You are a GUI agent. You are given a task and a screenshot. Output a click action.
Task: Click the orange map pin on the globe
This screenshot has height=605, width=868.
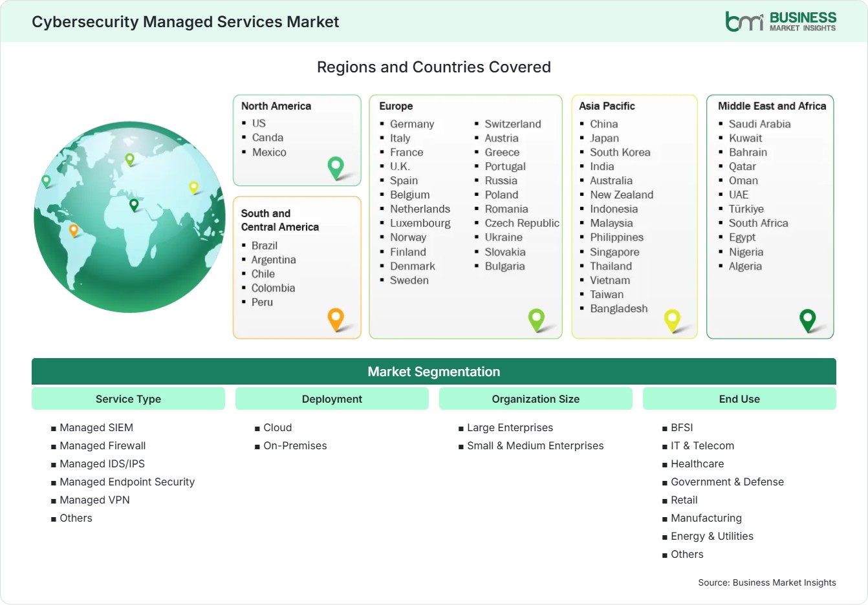point(74,230)
